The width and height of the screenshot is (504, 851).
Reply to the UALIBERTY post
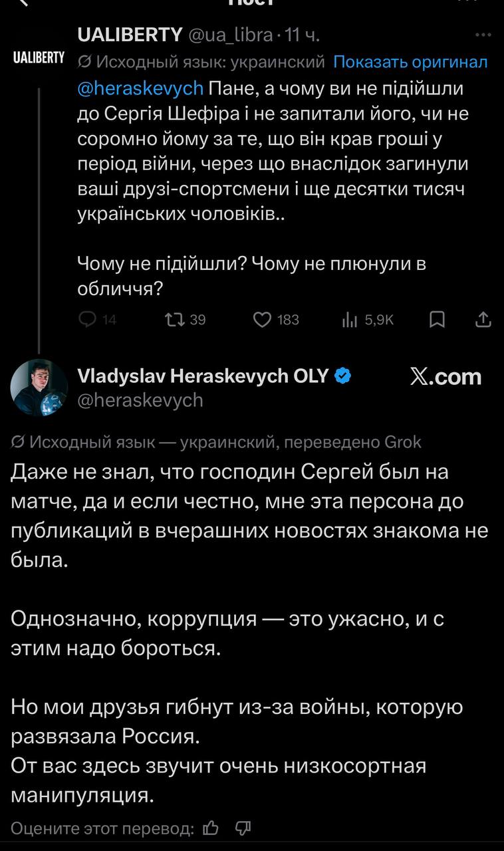click(x=88, y=320)
